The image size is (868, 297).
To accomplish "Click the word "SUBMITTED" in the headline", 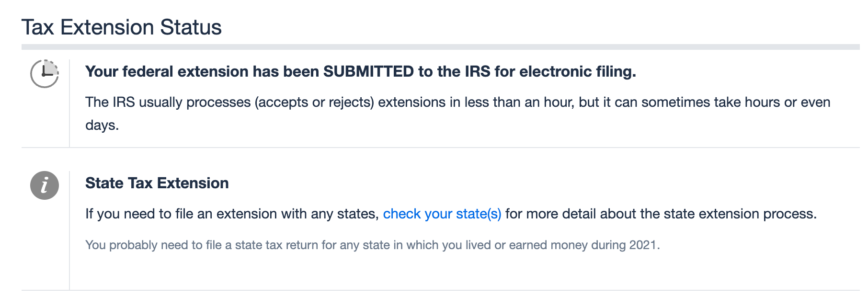I will click(368, 71).
